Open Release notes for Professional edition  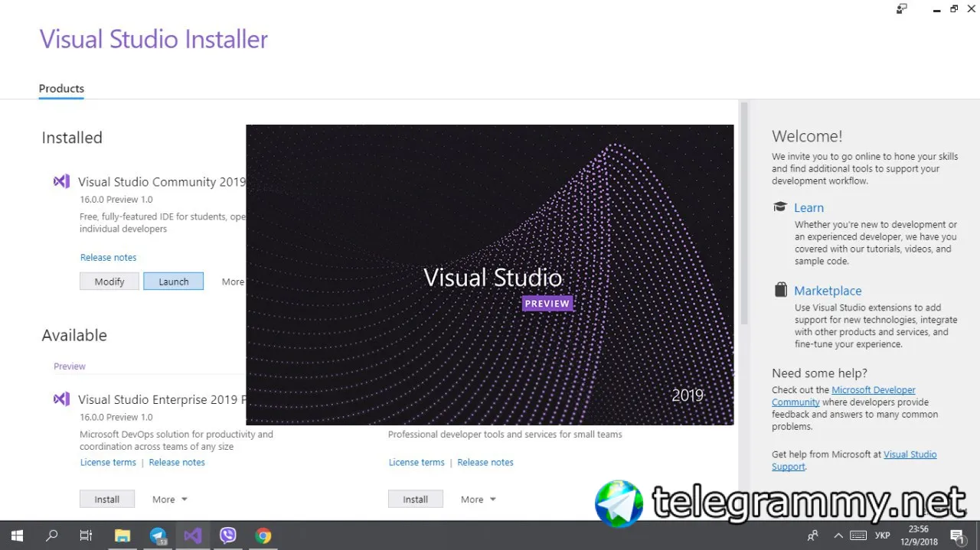[x=485, y=463]
